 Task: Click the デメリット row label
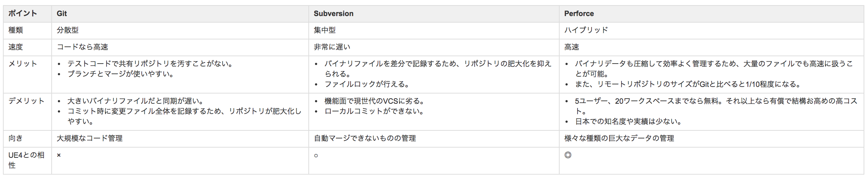coord(26,101)
